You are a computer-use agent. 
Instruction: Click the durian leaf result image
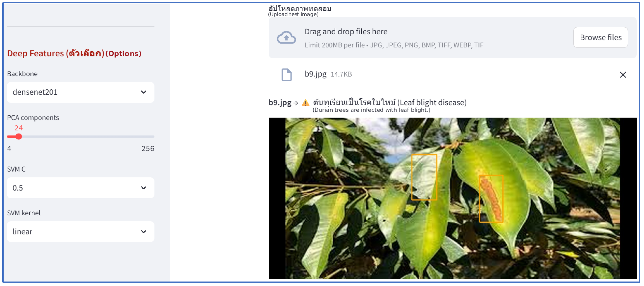tap(452, 198)
